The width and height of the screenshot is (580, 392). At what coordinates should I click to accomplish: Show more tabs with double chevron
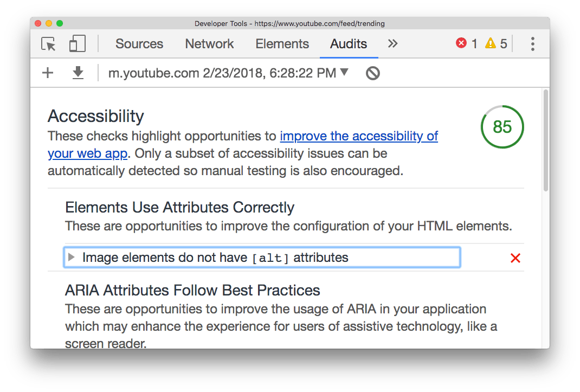[393, 43]
